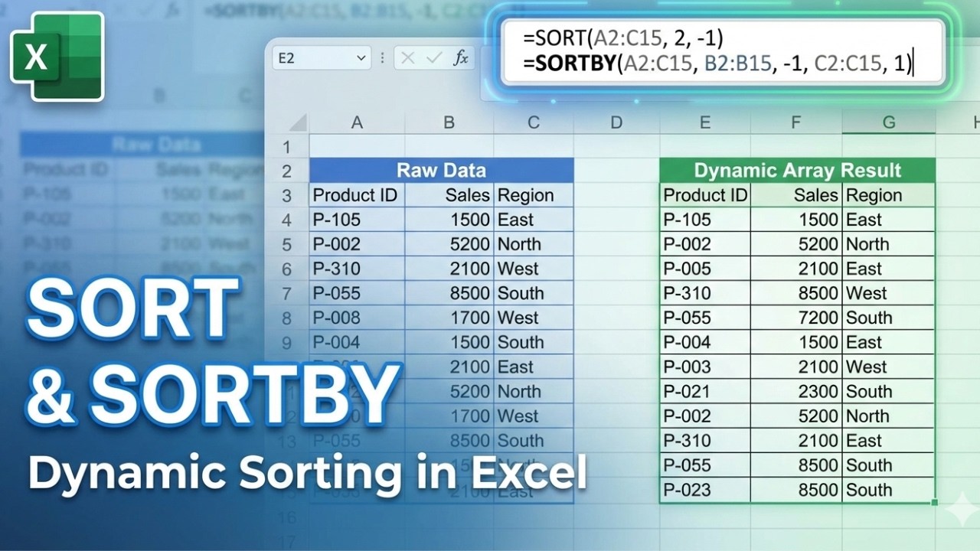Select row 6 header

287,269
